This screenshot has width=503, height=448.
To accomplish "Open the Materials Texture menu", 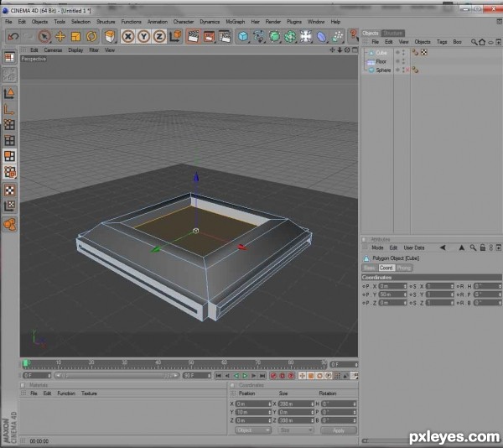I will (89, 393).
